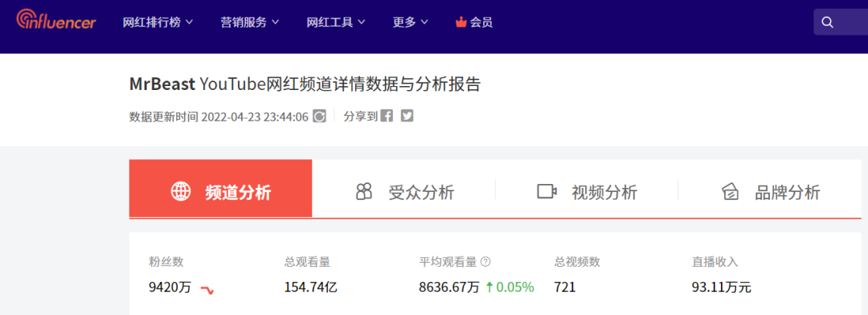Expand the 更多 menu

(410, 22)
